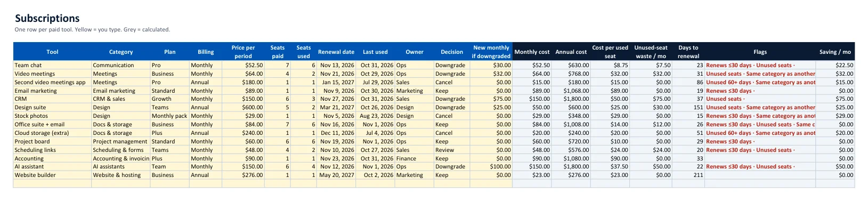The height and width of the screenshot is (201, 868).
Task: Click the Accounting tool name cell
Action: coord(52,158)
